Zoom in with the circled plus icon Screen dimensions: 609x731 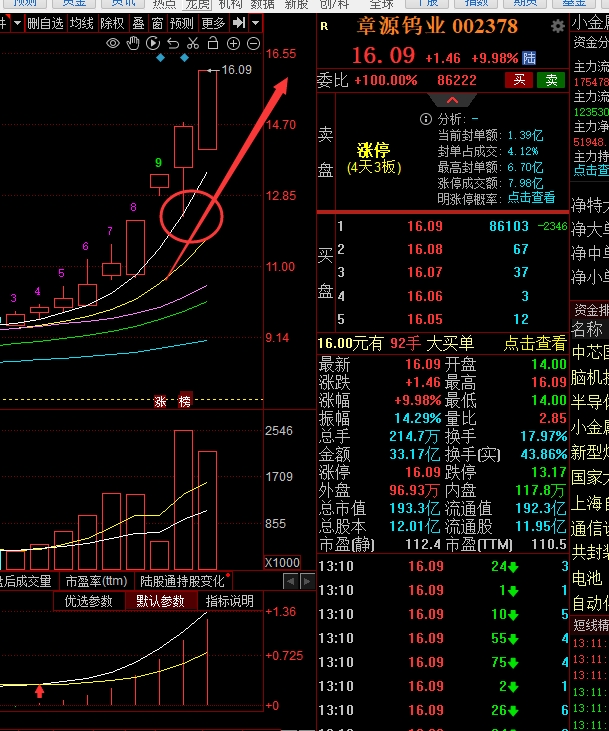pos(233,44)
